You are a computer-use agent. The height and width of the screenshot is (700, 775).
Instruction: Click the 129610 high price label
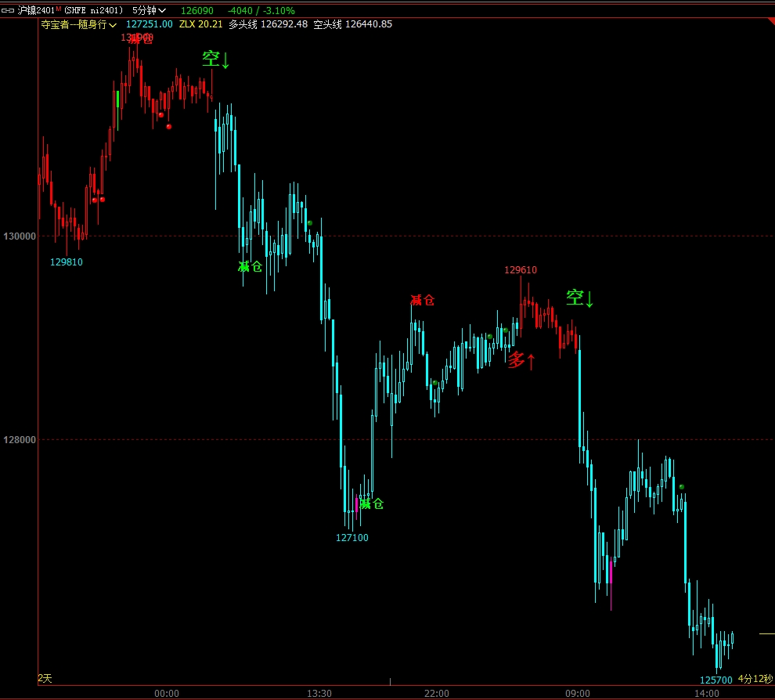521,270
